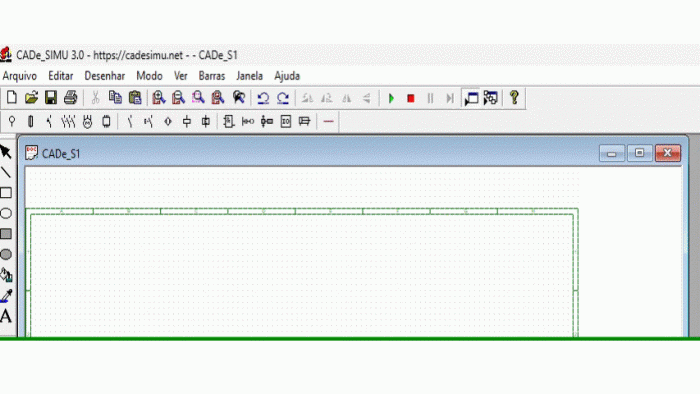
Task: Open help with the yellow question mark icon
Action: pos(514,98)
